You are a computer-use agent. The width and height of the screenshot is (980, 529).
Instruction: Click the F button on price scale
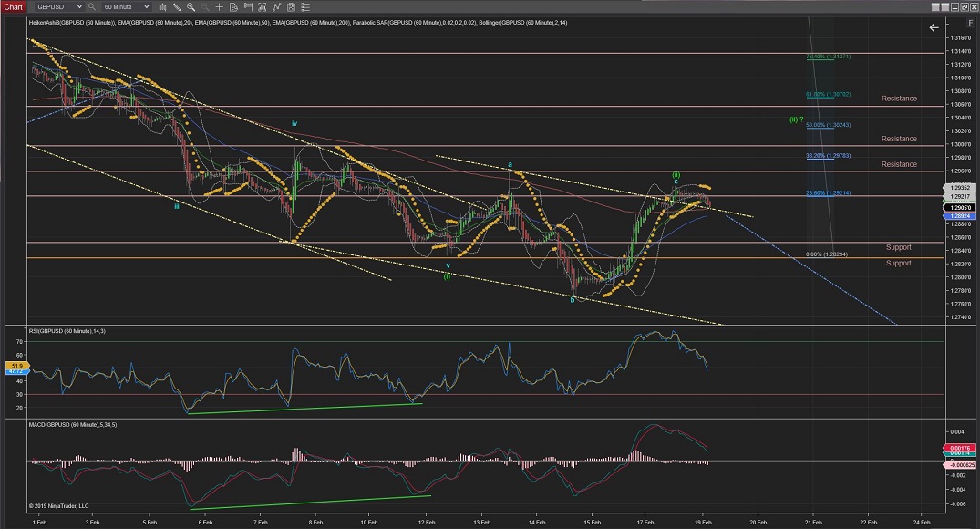pos(971,23)
